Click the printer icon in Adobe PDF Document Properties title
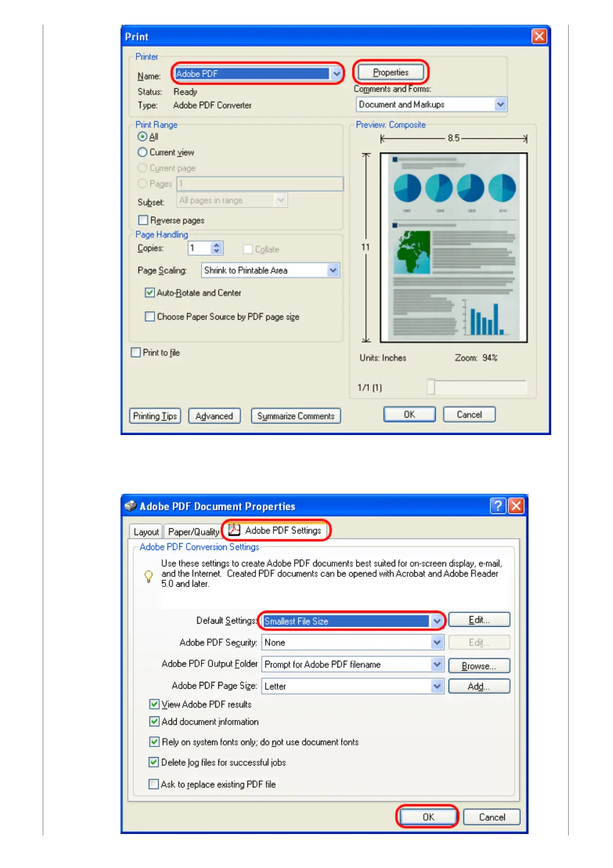613x868 pixels. [131, 506]
